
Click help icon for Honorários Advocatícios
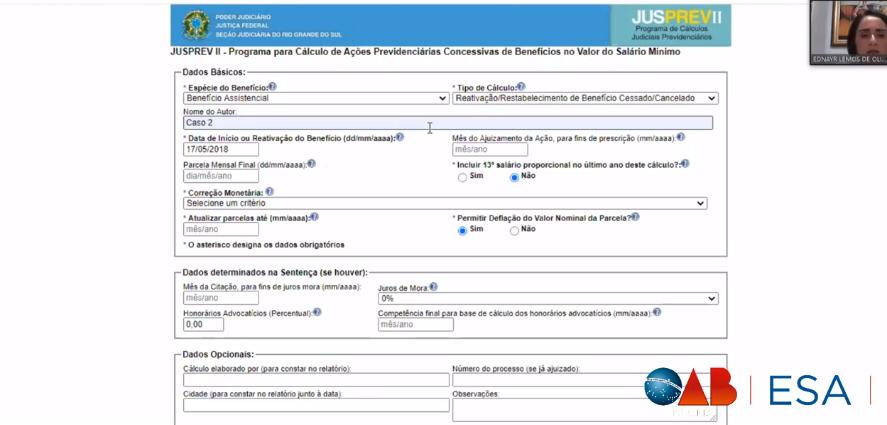(x=317, y=312)
